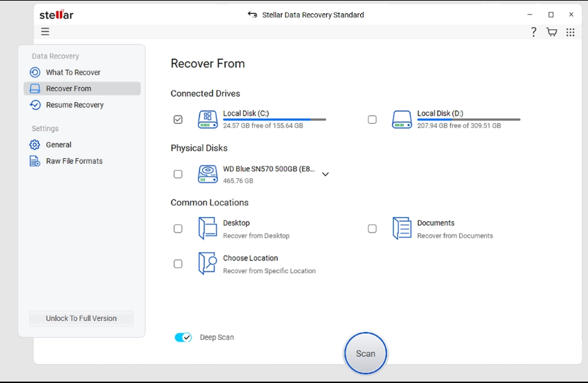Open the apps grid icon
This screenshot has width=588, height=383.
[x=571, y=32]
